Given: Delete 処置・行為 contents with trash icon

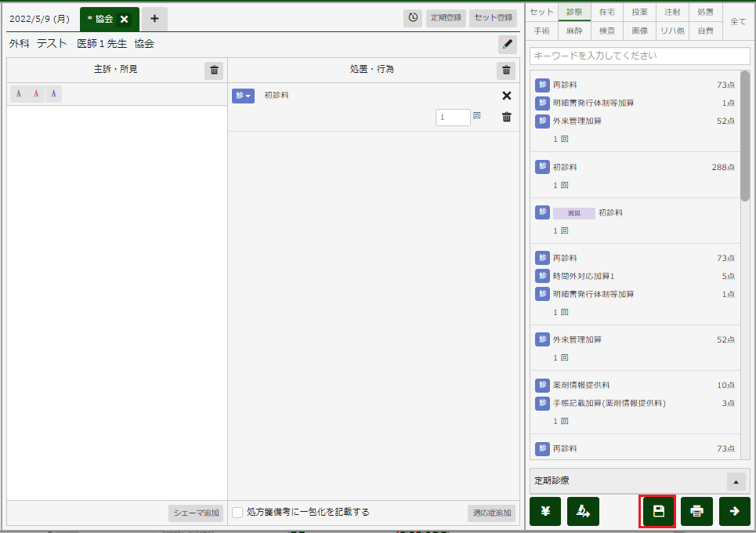Looking at the screenshot, I should pyautogui.click(x=506, y=71).
